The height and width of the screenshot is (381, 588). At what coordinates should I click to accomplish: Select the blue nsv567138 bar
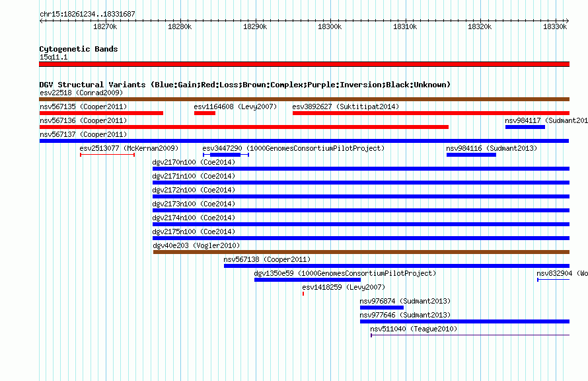click(397, 266)
